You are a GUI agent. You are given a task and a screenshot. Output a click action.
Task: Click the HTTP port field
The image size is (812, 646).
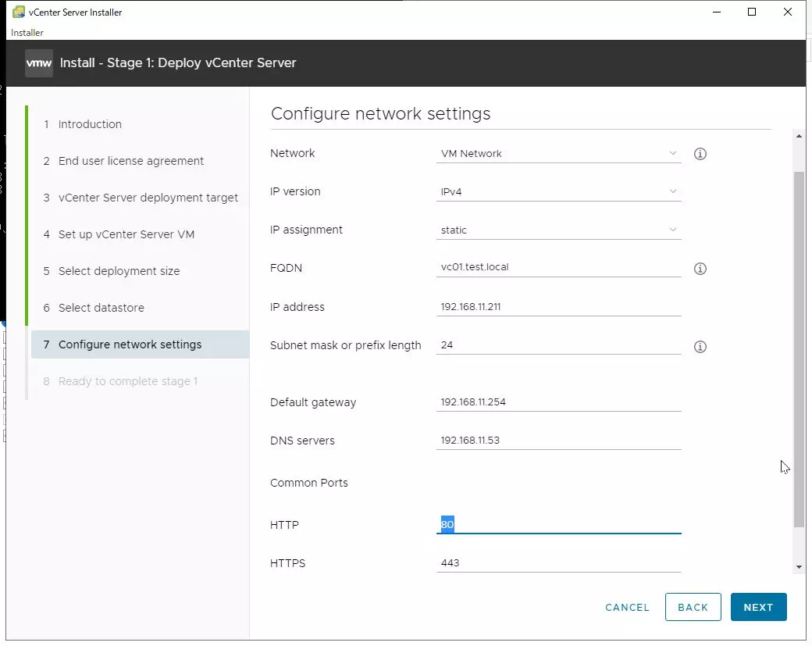558,524
